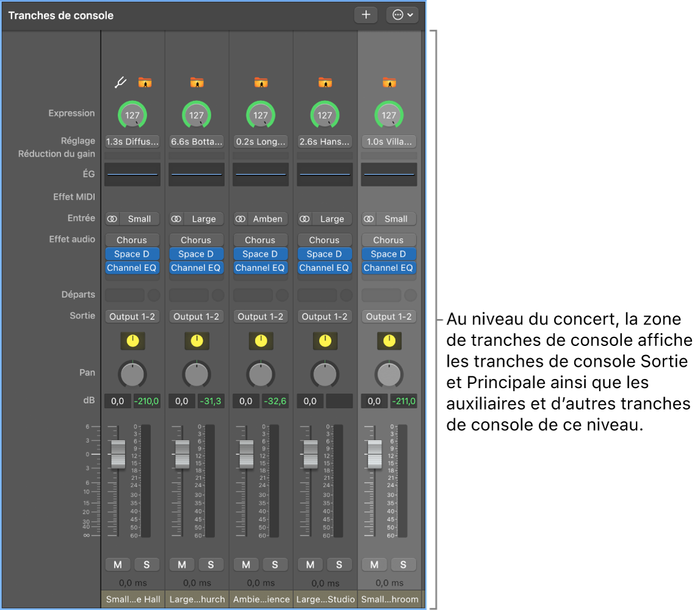Open the 6.6s Botta preset selector
The height and width of the screenshot is (610, 700).
[196, 141]
